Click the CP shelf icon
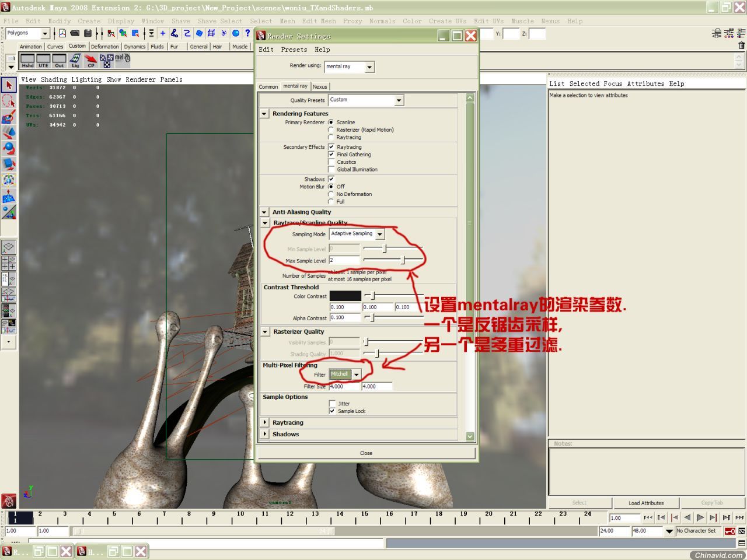The width and height of the screenshot is (747, 560). (x=91, y=60)
